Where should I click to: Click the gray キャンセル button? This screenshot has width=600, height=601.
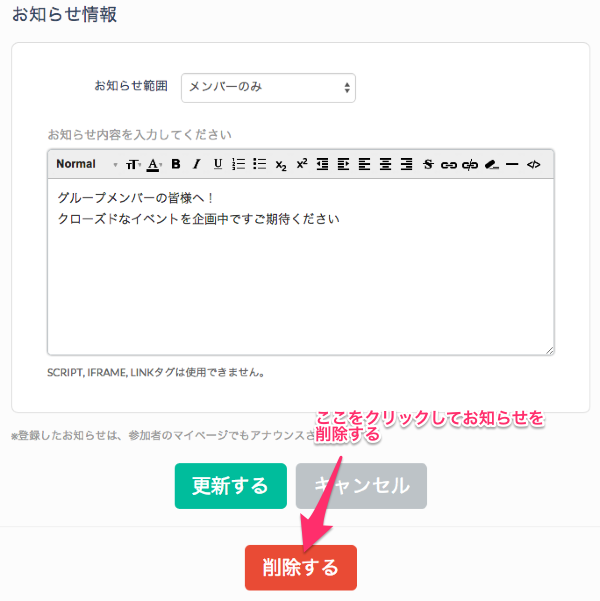(x=361, y=486)
